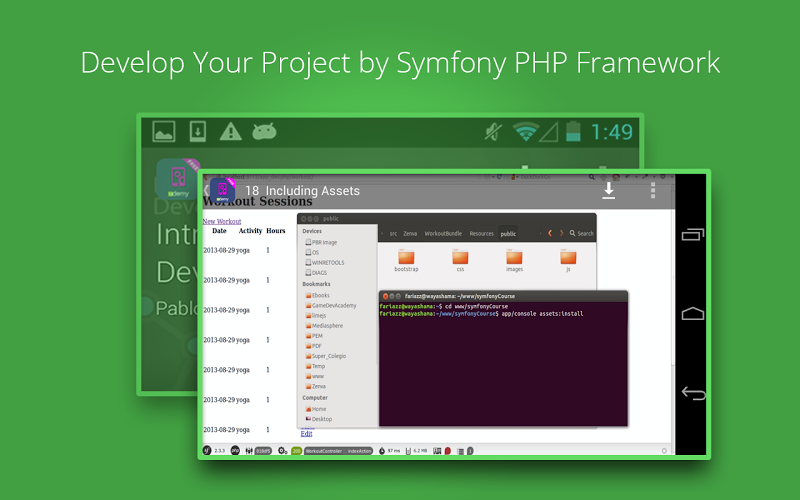
Task: Open Temp bookmark
Action: [x=315, y=366]
